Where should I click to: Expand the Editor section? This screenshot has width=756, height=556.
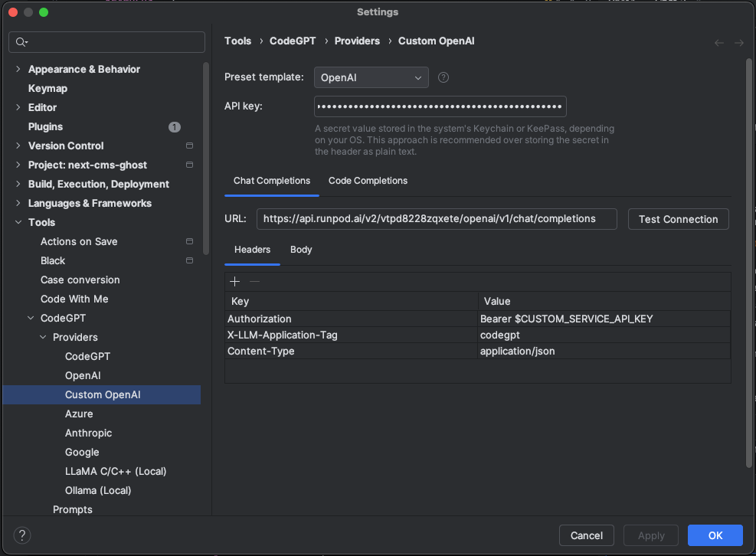click(18, 107)
